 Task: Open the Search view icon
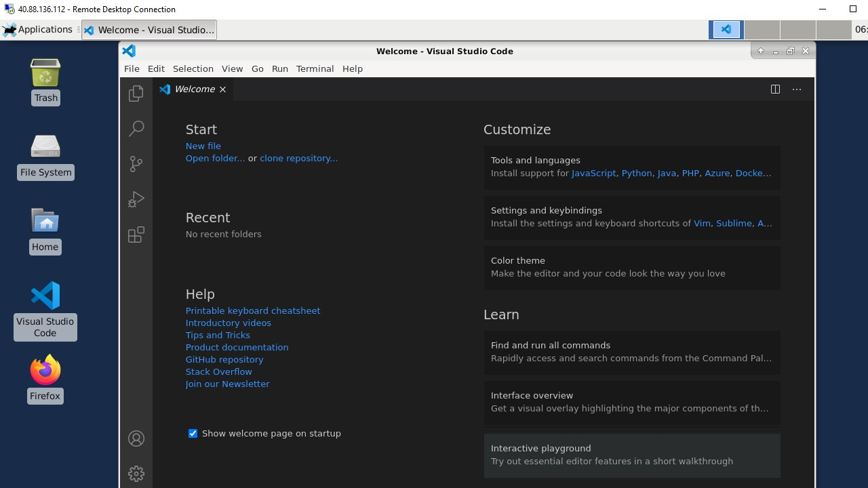136,128
